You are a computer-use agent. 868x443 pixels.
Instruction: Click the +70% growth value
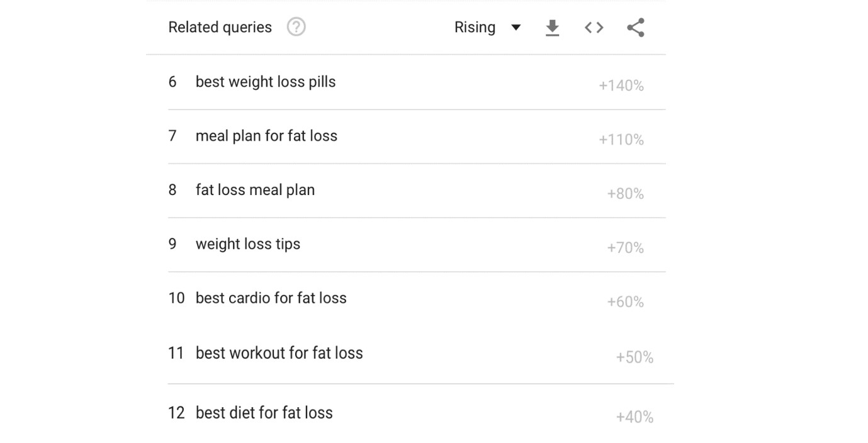click(625, 248)
